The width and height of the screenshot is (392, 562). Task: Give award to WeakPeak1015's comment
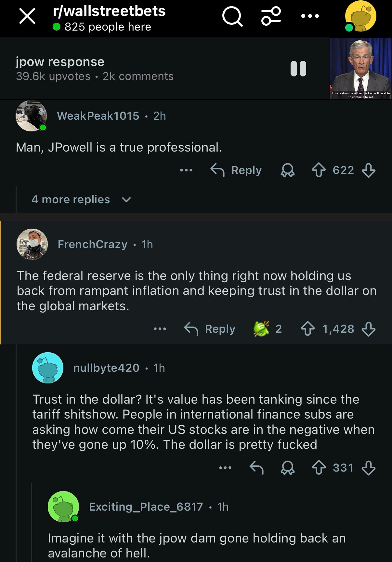tap(288, 170)
